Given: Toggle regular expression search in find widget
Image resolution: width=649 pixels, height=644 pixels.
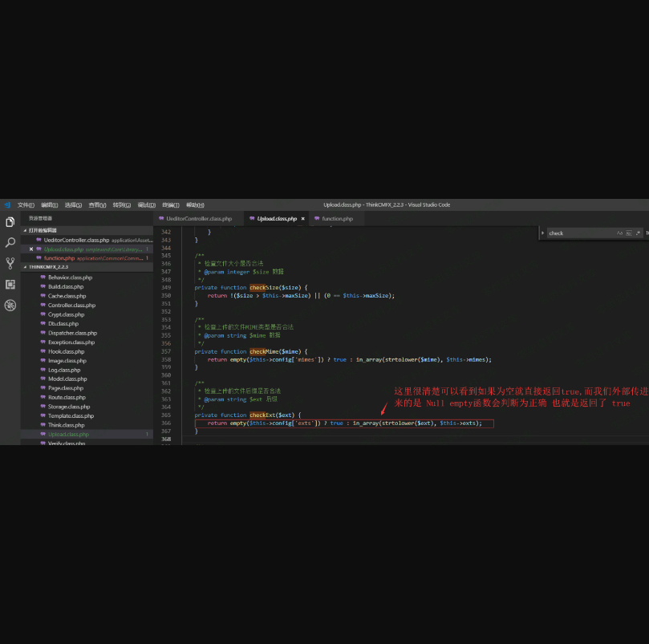Looking at the screenshot, I should (638, 233).
